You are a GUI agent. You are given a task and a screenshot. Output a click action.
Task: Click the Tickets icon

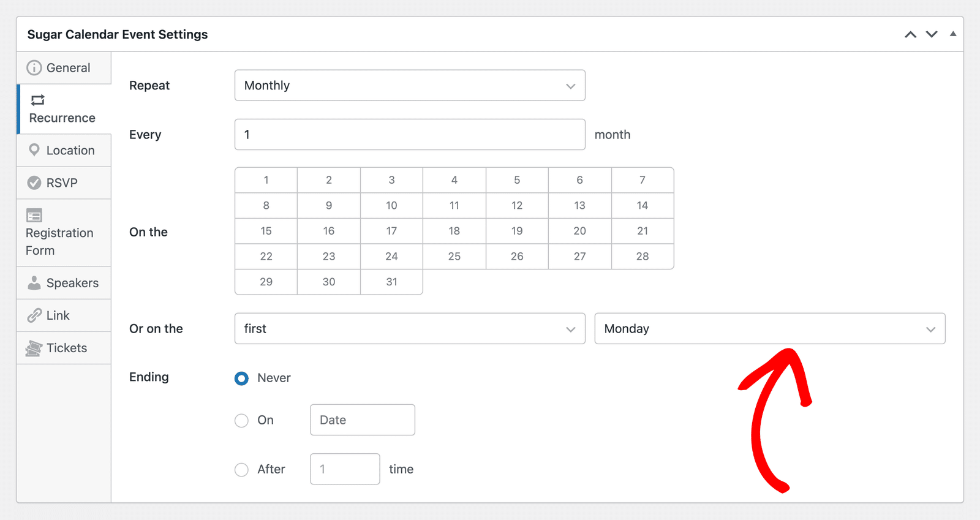click(34, 348)
